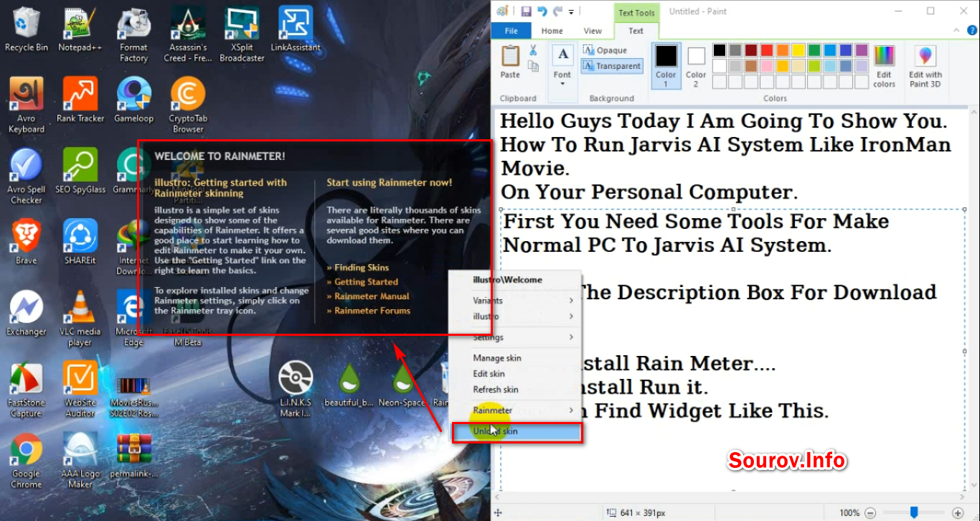The width and height of the screenshot is (980, 521).
Task: Click the L.I.N.K.S Mark desktop icon
Action: coord(296,390)
